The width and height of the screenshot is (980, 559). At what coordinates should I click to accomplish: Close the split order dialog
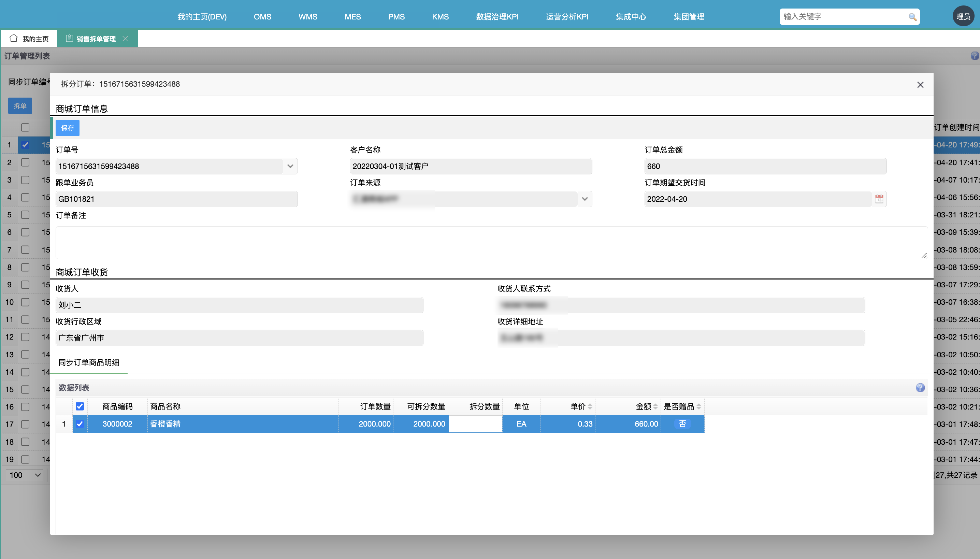coord(920,85)
